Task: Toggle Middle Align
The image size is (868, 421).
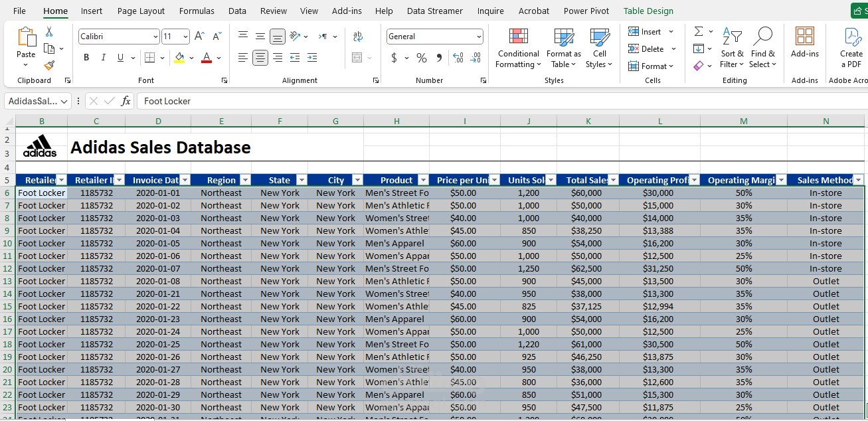Action: (260, 37)
